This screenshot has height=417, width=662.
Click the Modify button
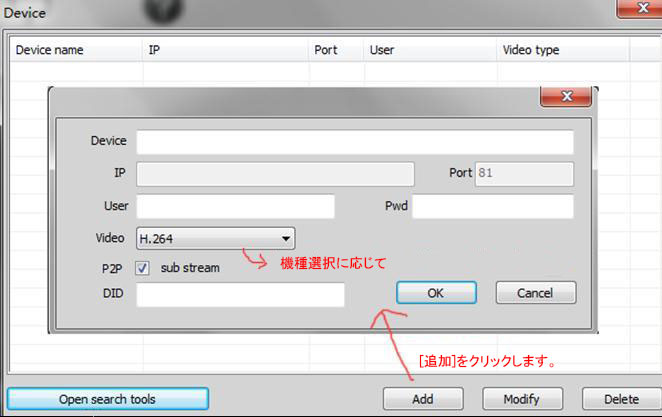click(522, 399)
